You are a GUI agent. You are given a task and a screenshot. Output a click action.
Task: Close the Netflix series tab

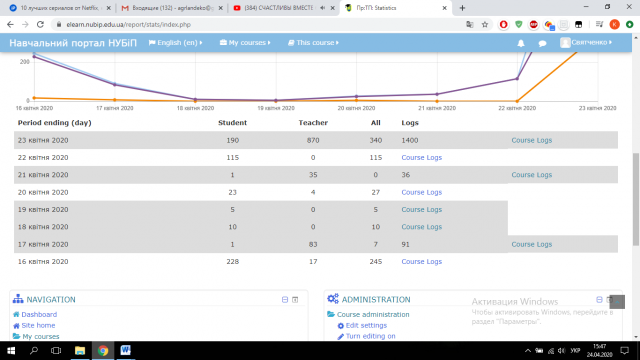(109, 8)
